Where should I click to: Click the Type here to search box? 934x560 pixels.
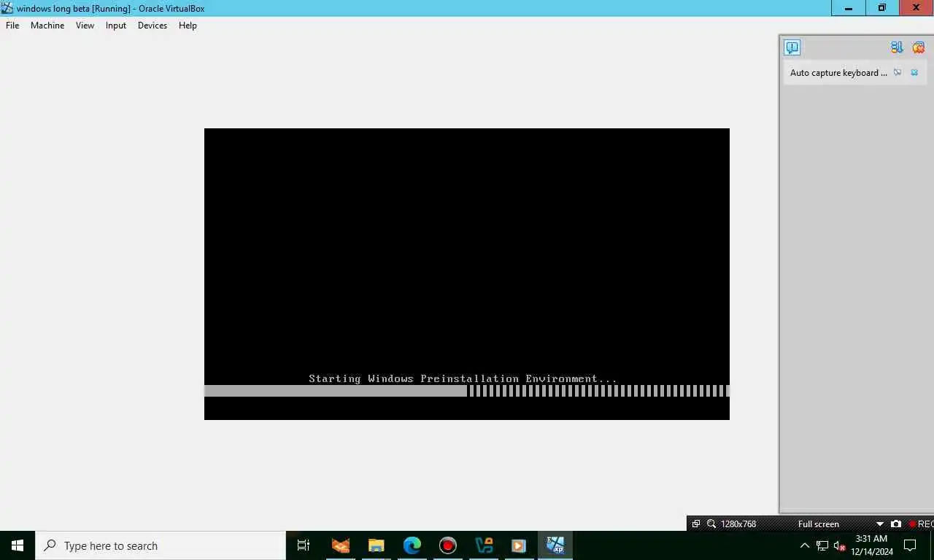point(161,545)
